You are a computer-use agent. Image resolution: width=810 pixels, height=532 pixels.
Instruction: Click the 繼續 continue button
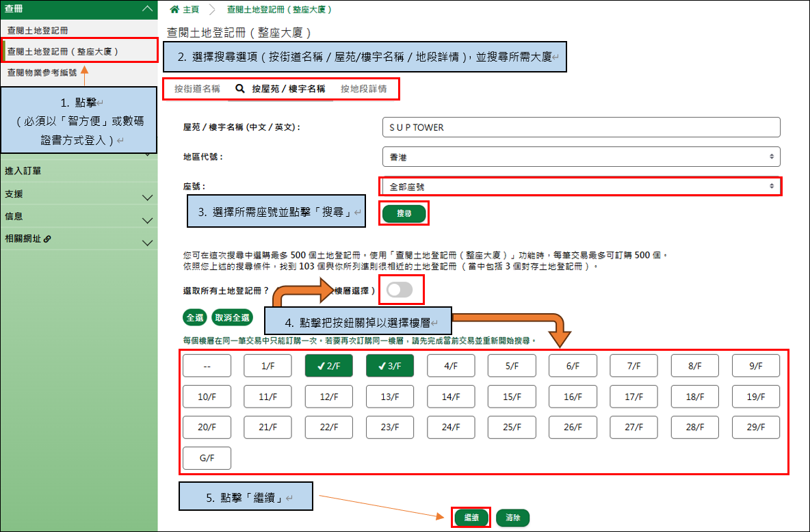coord(471,518)
